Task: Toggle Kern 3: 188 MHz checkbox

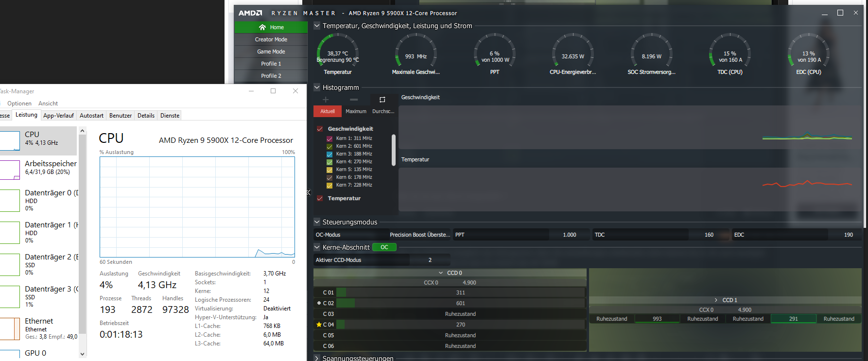Action: (x=330, y=154)
